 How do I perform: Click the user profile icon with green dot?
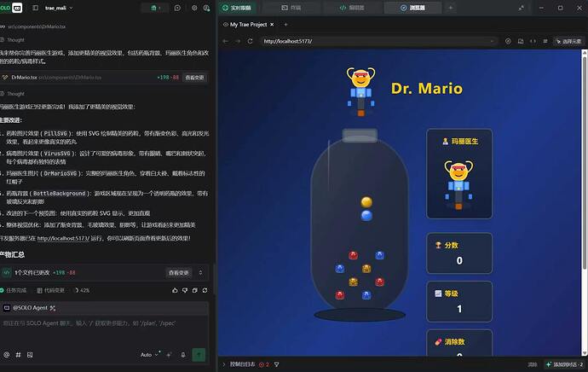pos(206,8)
